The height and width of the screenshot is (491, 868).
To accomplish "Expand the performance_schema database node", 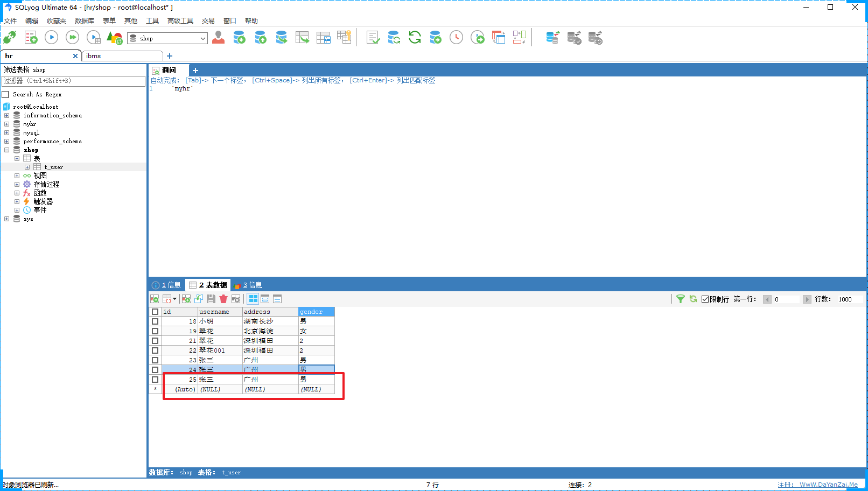I will 6,141.
